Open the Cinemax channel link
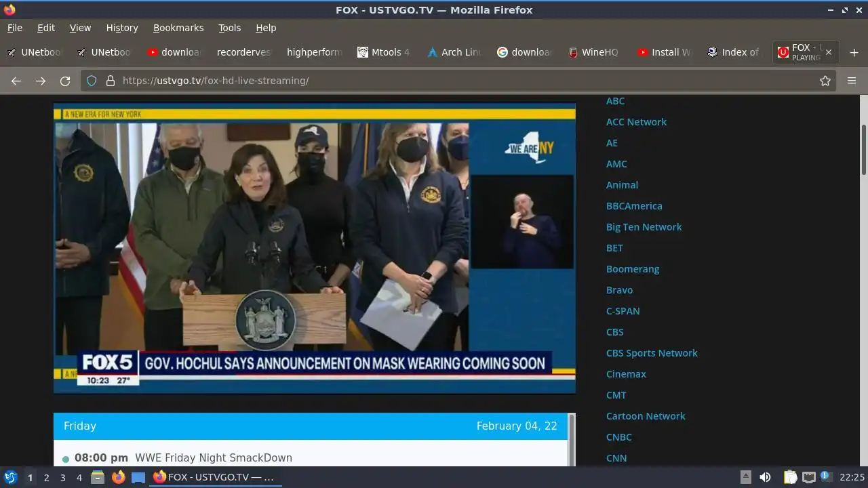Image resolution: width=868 pixels, height=488 pixels. point(626,374)
